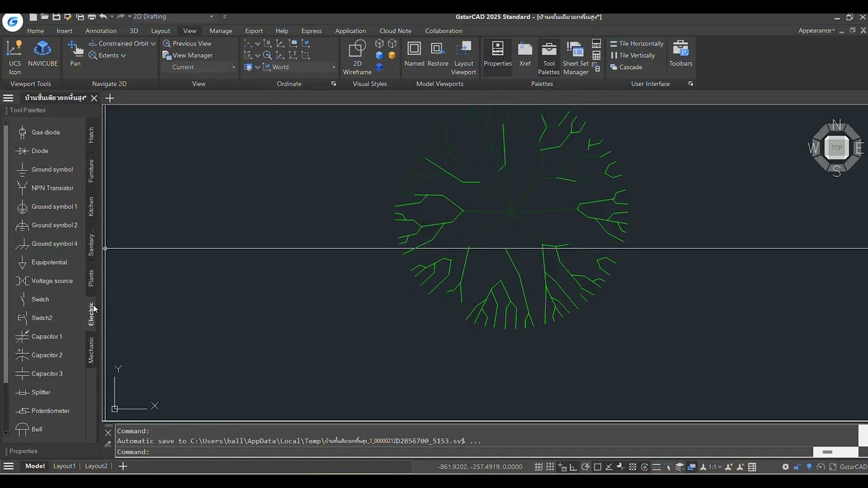Open the Manage ribbon tab
Image resolution: width=868 pixels, height=488 pixels.
[220, 30]
